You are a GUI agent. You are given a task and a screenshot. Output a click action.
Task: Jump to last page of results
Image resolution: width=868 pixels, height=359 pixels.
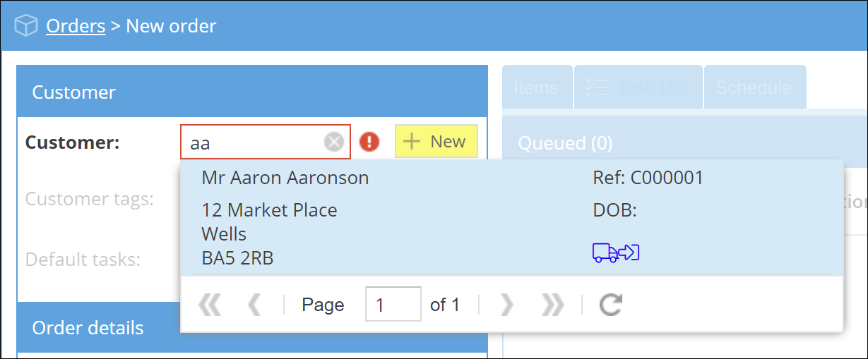[x=552, y=305]
